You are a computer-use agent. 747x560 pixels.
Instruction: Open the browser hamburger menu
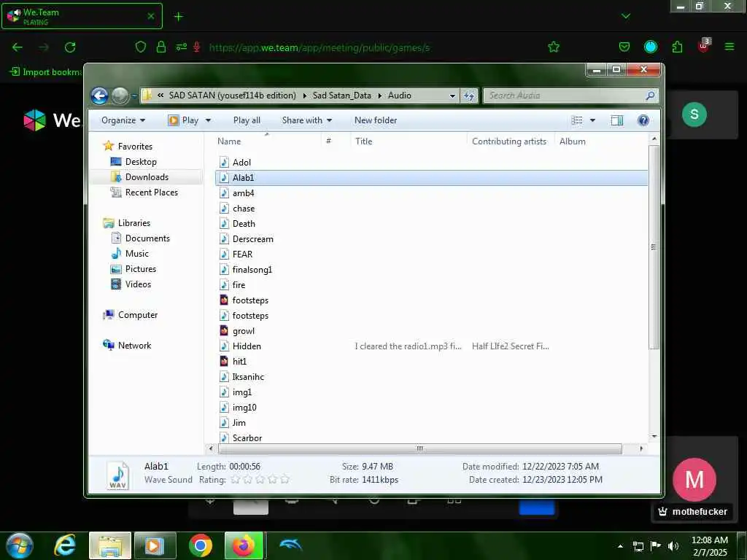729,47
